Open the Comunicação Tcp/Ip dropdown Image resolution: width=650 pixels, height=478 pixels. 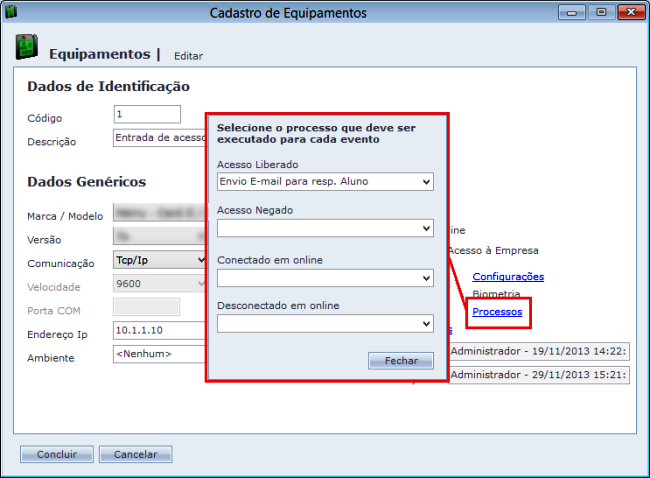(160, 260)
